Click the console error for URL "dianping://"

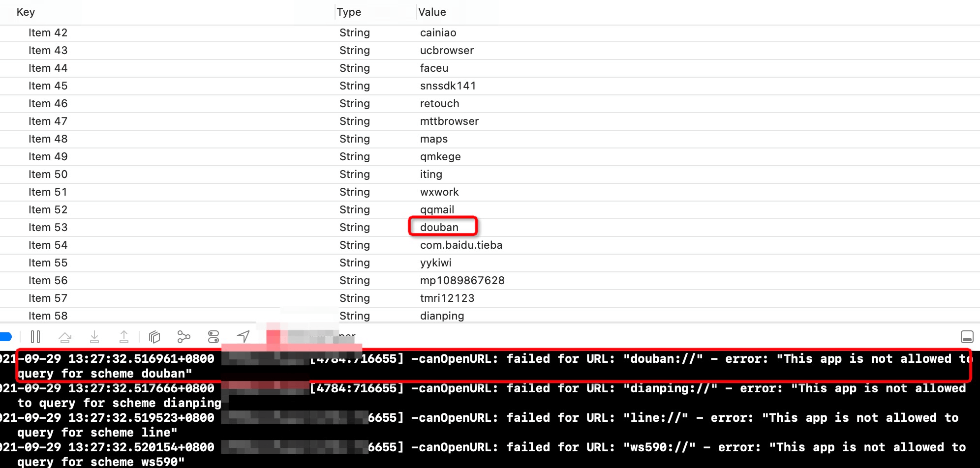point(483,396)
